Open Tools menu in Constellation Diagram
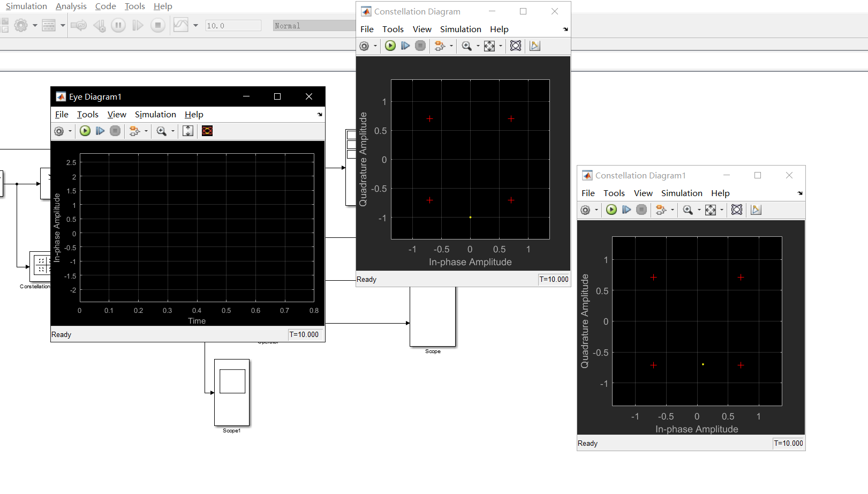The image size is (868, 494). pyautogui.click(x=393, y=29)
